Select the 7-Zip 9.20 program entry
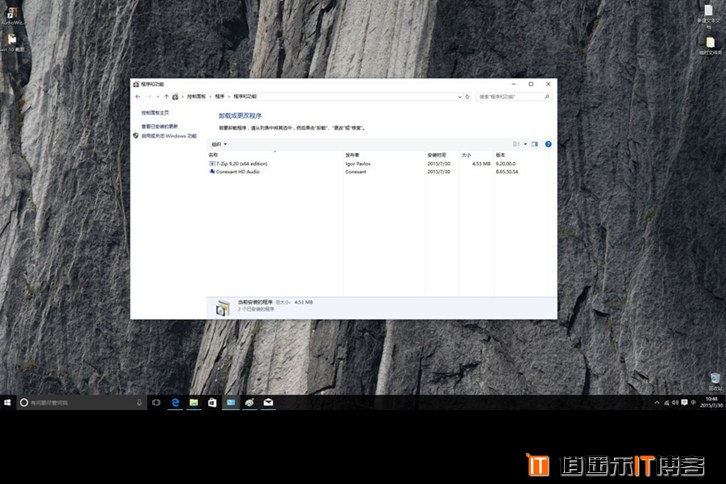The image size is (726, 484). point(240,163)
